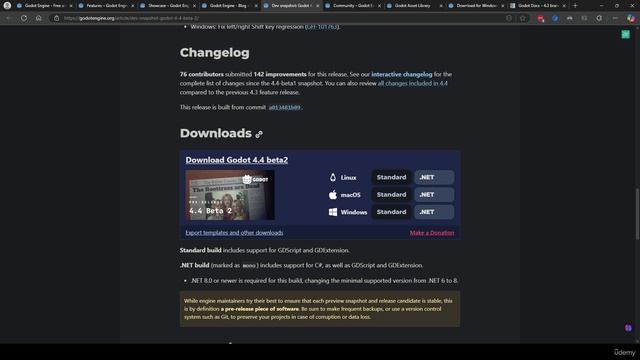The width and height of the screenshot is (640, 360).
Task: Download macOS .NET build
Action: tap(434, 195)
